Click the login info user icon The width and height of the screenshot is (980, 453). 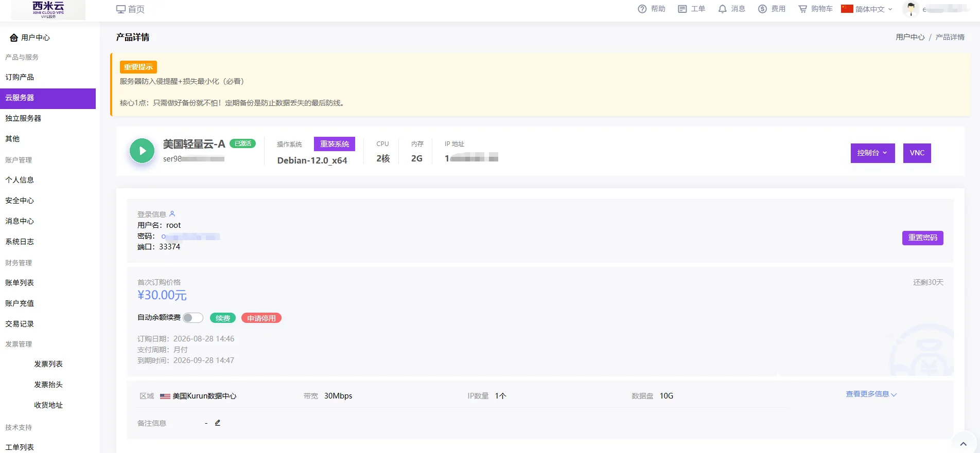(x=172, y=214)
